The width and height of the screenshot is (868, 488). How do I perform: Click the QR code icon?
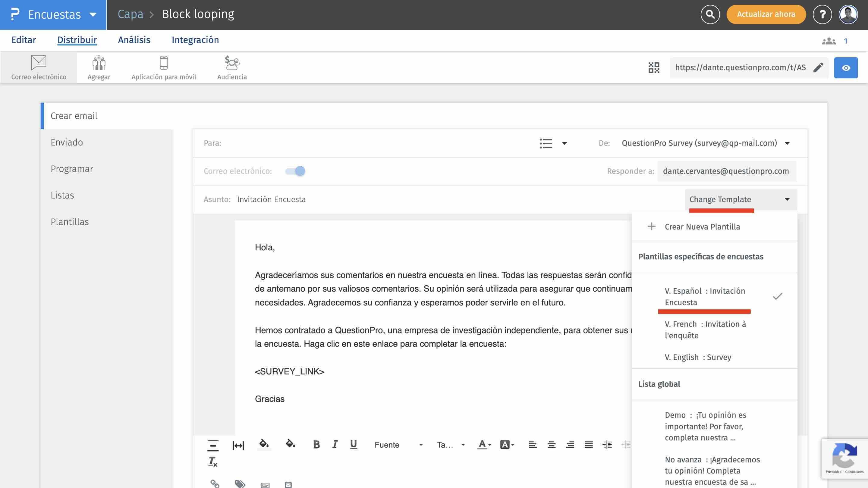click(x=654, y=68)
